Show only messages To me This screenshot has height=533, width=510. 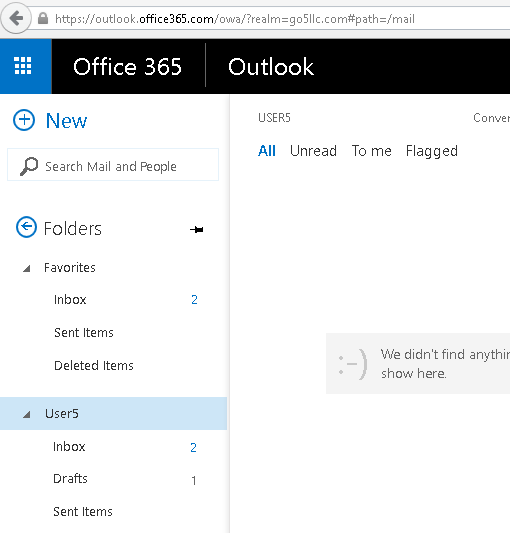coord(371,151)
